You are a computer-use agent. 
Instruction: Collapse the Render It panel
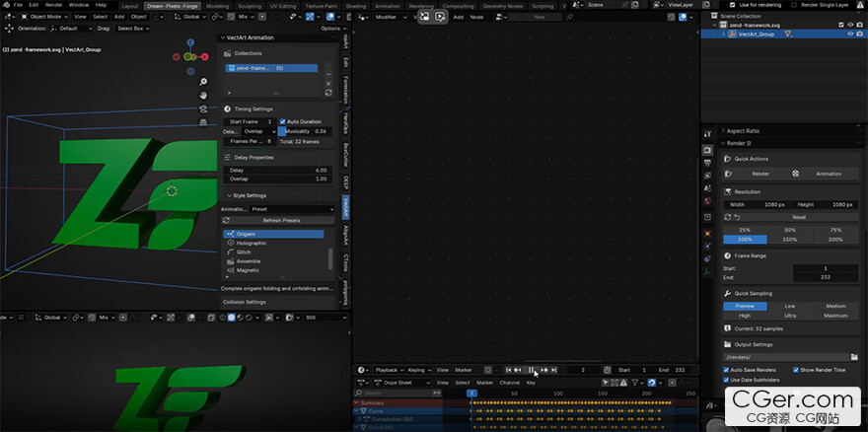(739, 143)
